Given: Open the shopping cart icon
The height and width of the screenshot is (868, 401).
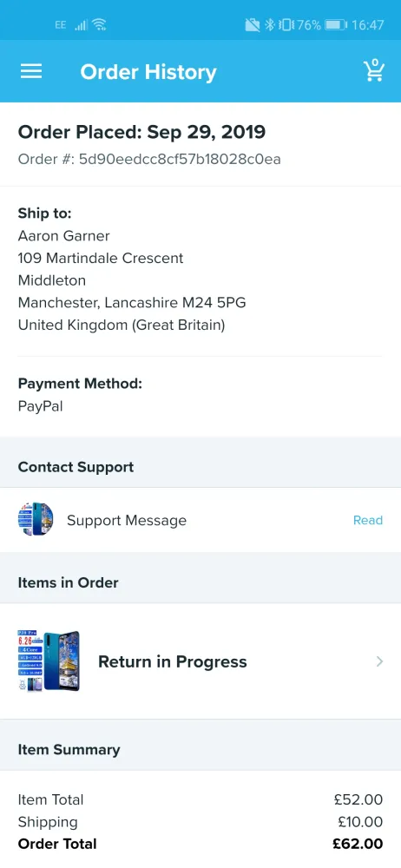Looking at the screenshot, I should 374,71.
